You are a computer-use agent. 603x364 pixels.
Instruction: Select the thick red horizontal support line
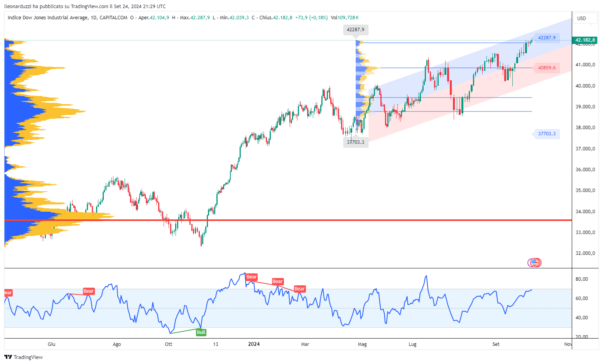coord(288,220)
